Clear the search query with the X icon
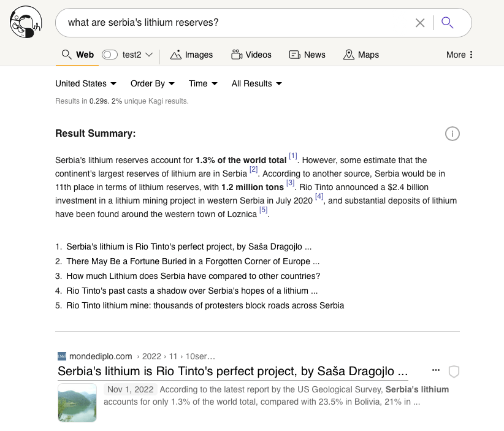 (420, 23)
